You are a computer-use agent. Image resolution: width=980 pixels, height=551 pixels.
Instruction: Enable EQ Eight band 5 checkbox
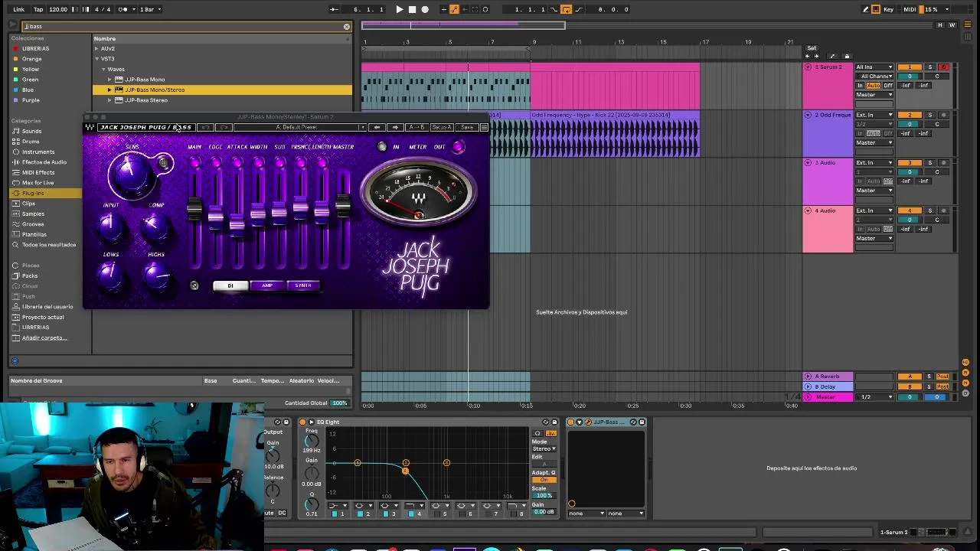point(438,514)
